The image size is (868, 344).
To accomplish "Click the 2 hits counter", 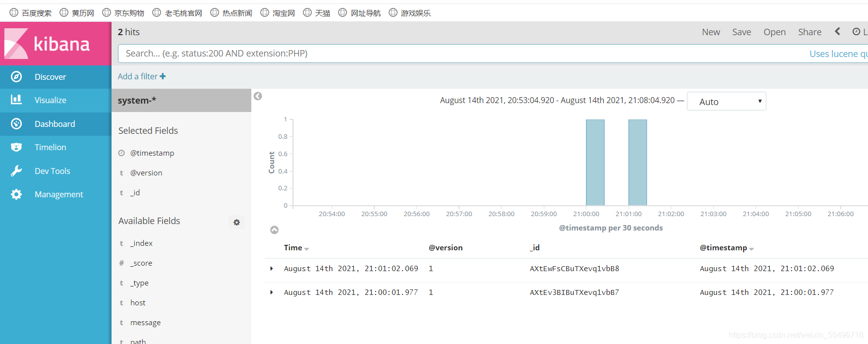I will click(129, 32).
